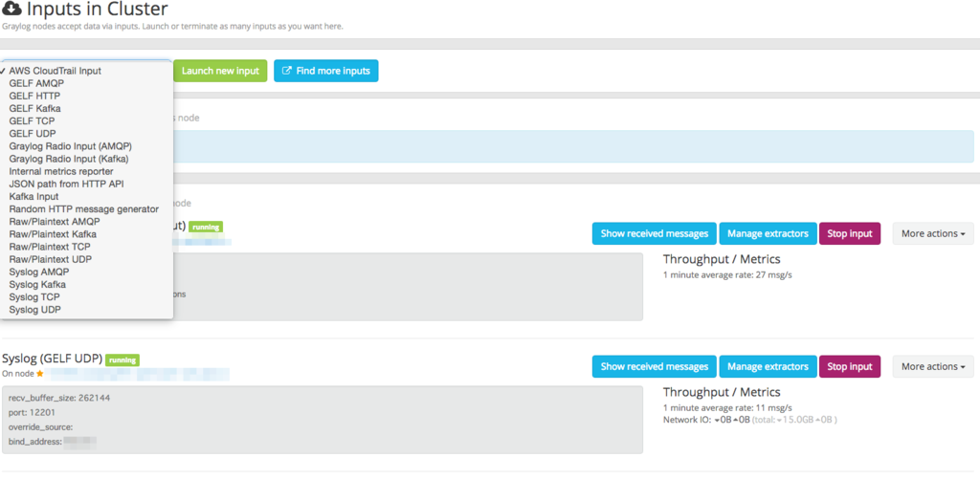Image resolution: width=980 pixels, height=479 pixels.
Task: Click 1 minute average rate: 27 msg/s
Action: coord(727,274)
